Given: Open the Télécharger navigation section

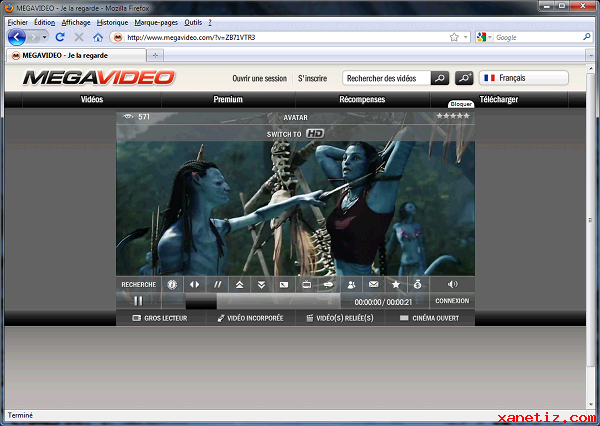Looking at the screenshot, I should (499, 100).
